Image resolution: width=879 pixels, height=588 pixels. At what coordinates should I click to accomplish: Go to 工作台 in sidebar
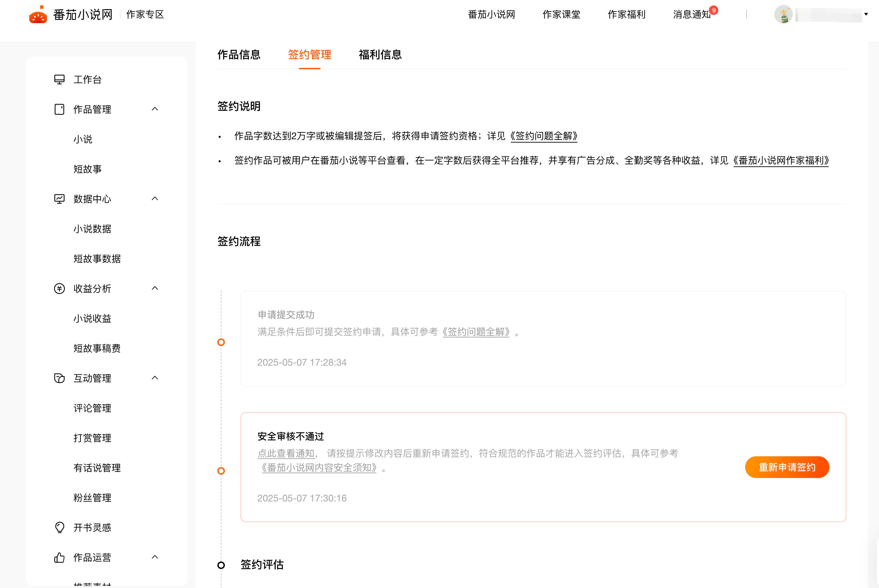(87, 79)
